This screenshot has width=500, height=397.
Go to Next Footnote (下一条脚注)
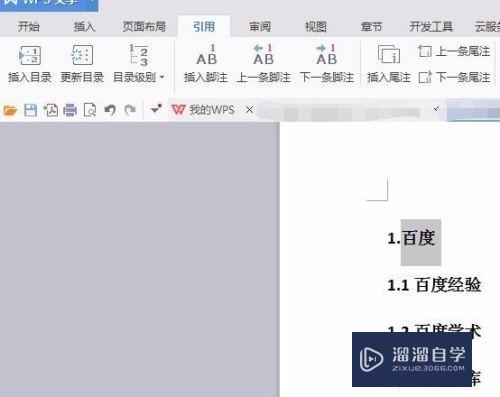coord(327,63)
